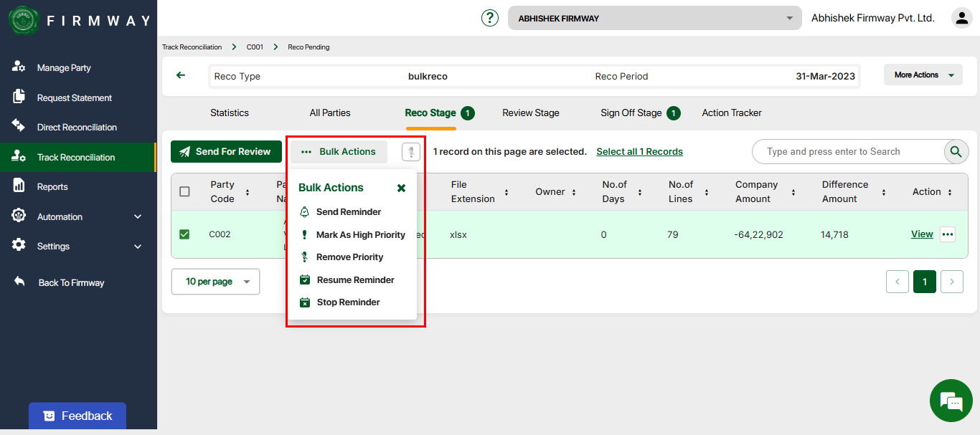Screen dimensions: 980x435
Task: Click the priority icon next to Bulk Actions
Action: (411, 152)
